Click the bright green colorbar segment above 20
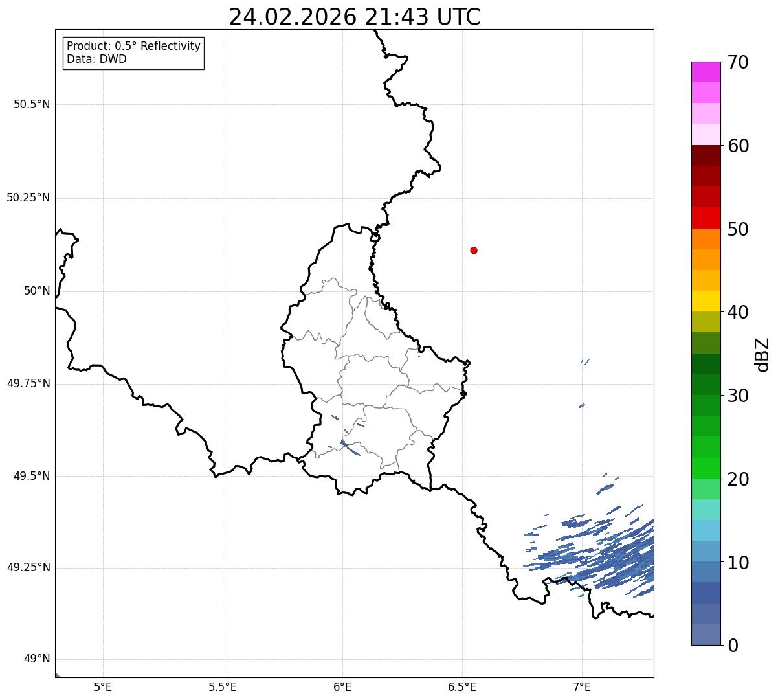Image resolution: width=778 pixels, height=700 pixels. point(706,468)
